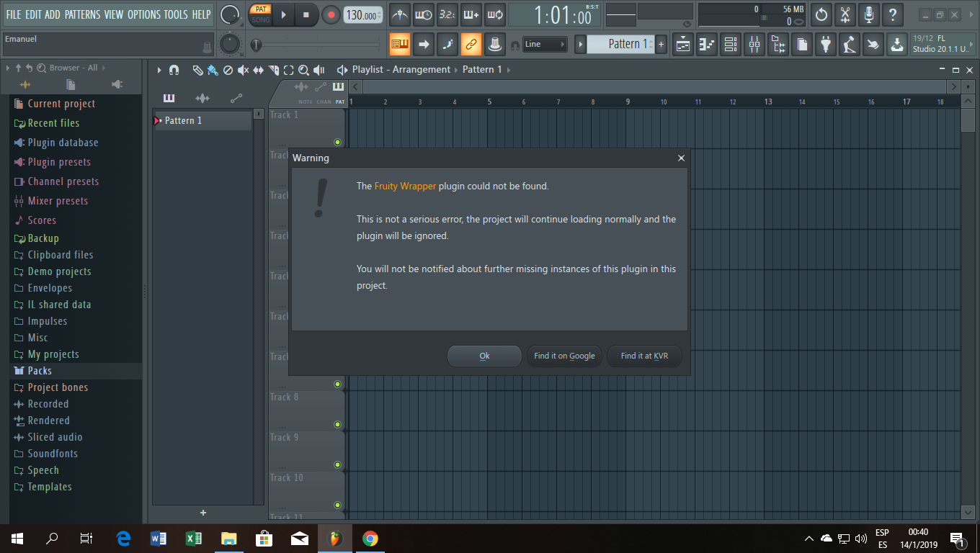
Task: Open the PATTERNS menu
Action: (82, 14)
